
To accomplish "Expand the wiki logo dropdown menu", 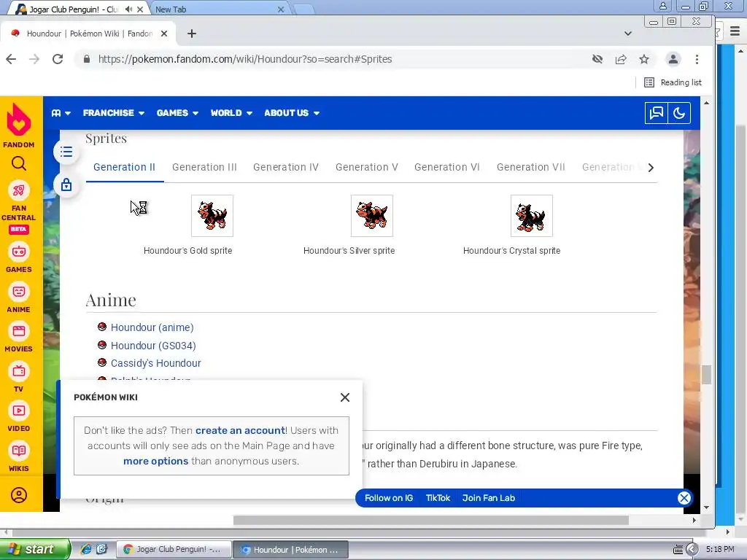I will [61, 113].
